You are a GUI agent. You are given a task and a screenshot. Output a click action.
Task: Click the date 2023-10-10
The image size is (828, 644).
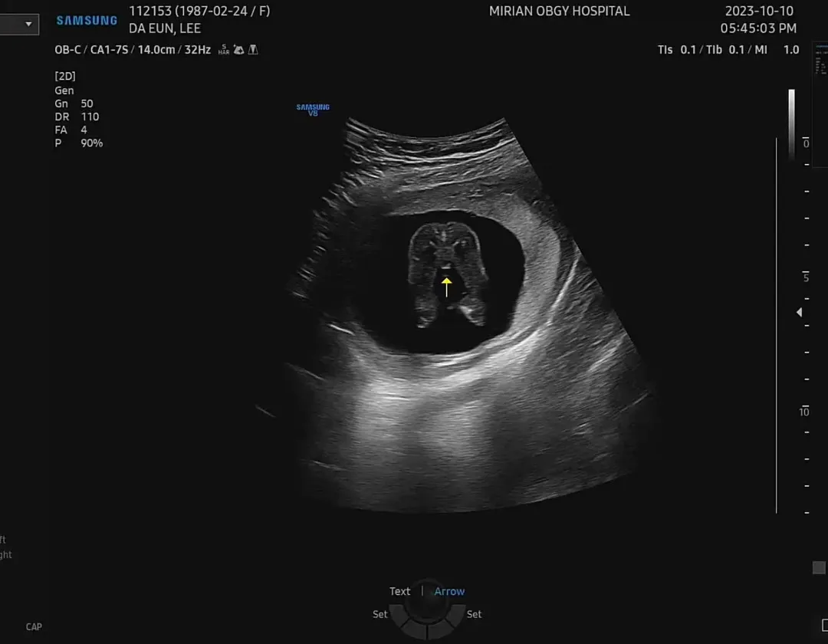point(759,11)
